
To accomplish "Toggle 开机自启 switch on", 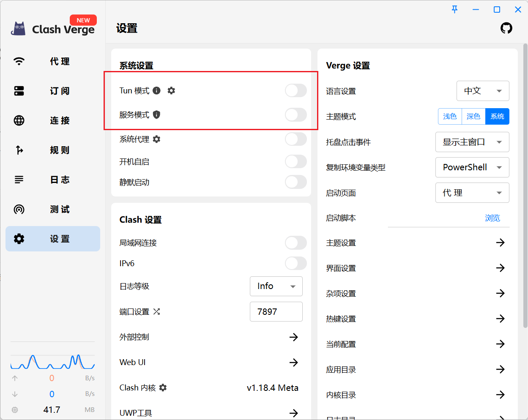I will (x=295, y=161).
